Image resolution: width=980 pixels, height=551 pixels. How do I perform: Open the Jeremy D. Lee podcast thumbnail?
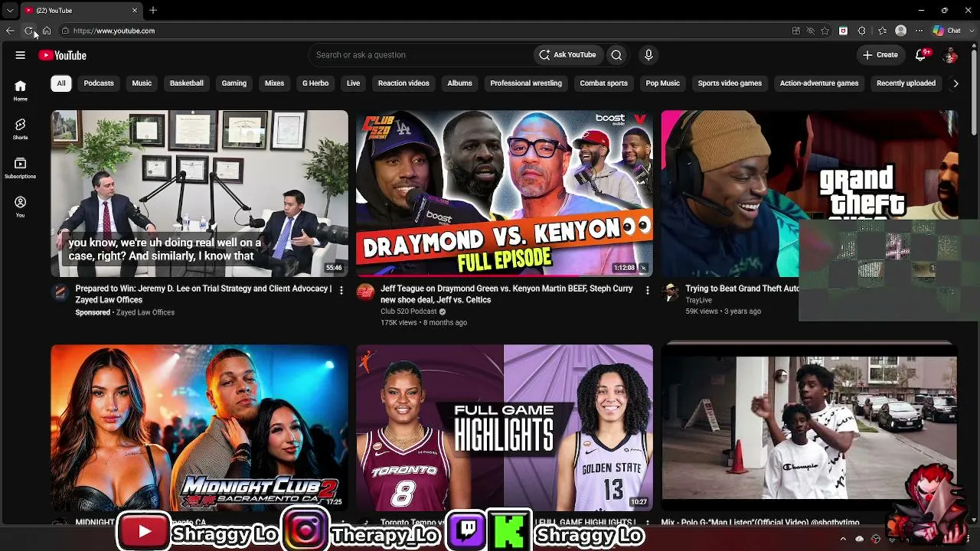click(x=200, y=194)
